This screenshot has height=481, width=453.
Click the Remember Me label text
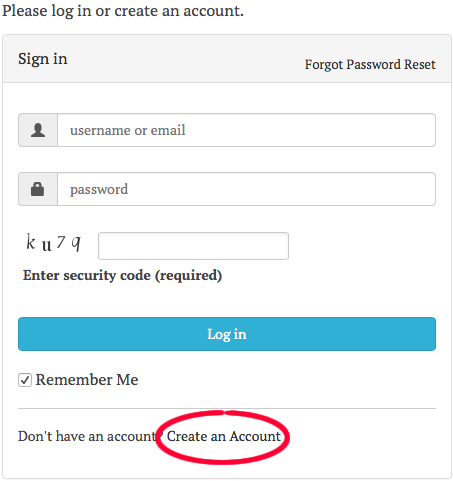tap(87, 380)
